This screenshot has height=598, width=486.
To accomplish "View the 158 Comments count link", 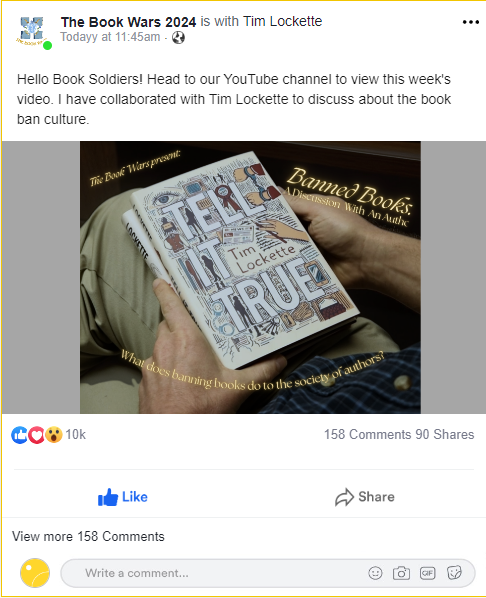I will point(367,434).
